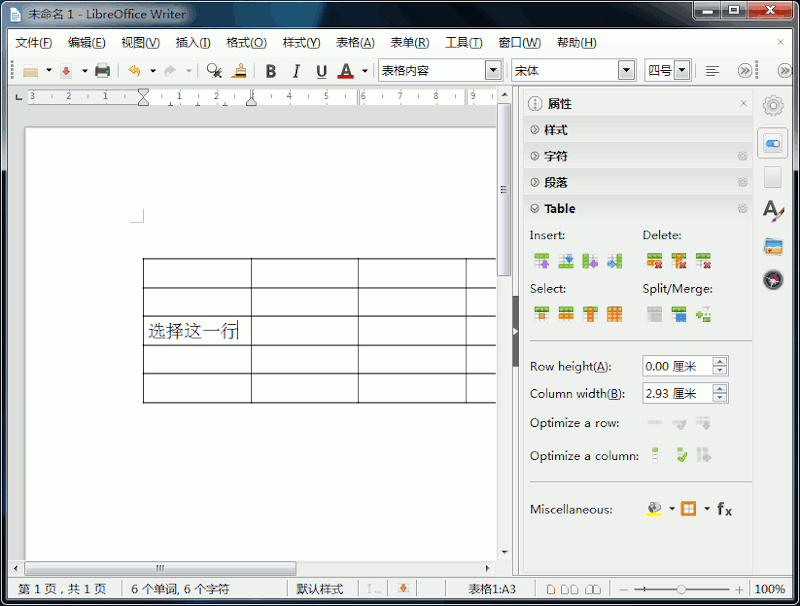Click the formula fx icon
The width and height of the screenshot is (800, 606).
click(x=724, y=509)
